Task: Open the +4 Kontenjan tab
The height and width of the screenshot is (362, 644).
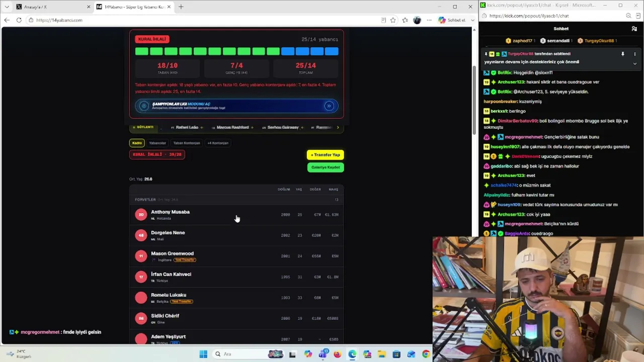Action: 218,143
